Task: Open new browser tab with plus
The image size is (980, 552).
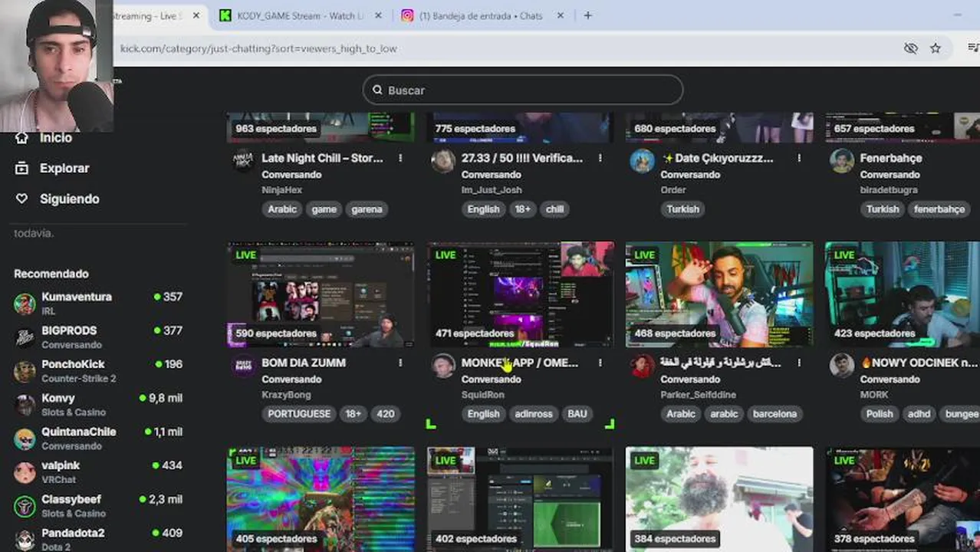Action: [587, 15]
